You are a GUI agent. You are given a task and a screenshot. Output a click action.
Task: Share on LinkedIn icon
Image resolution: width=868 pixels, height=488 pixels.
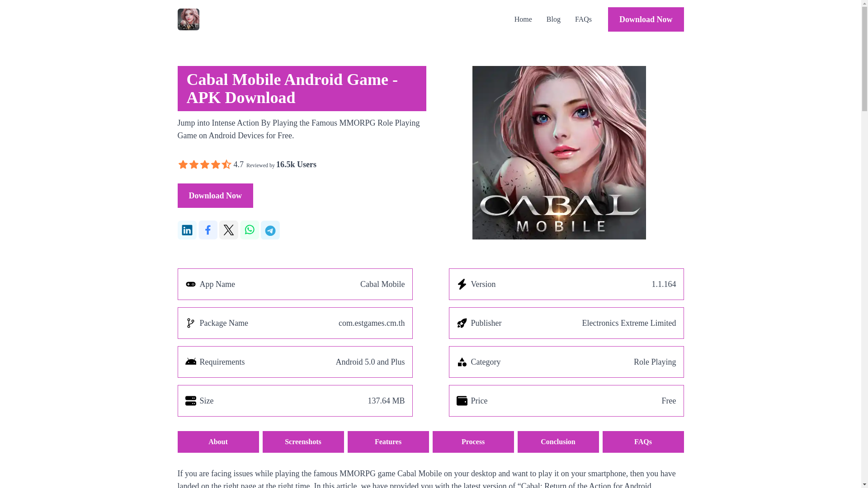click(187, 230)
